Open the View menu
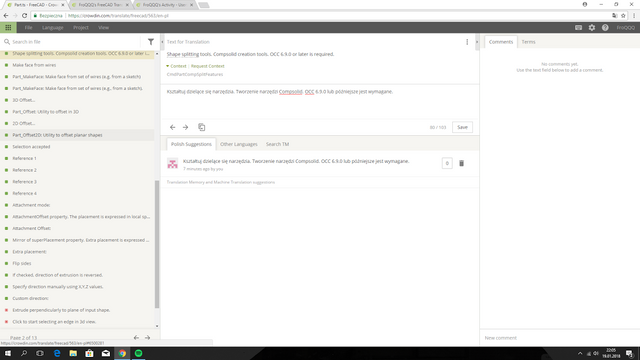Viewport: 640px width, 360px height. click(x=103, y=28)
